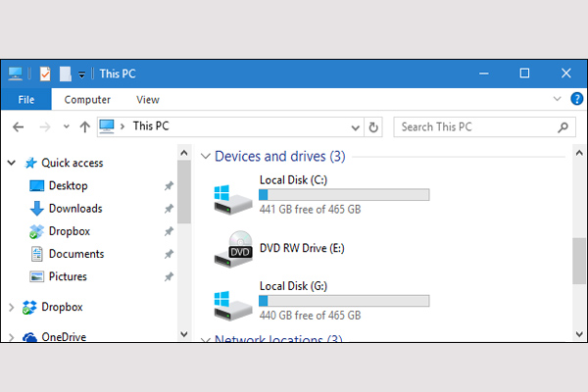This screenshot has height=392, width=588.
Task: Click the New Folder icon in title bar
Action: click(x=65, y=73)
